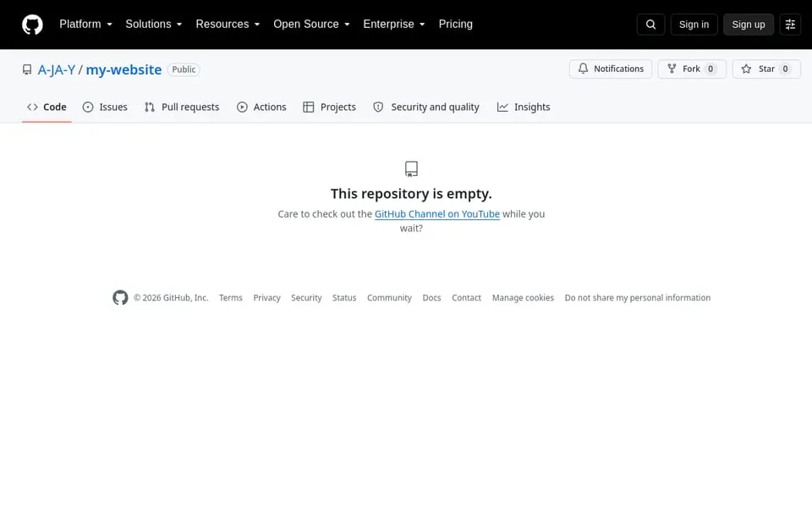Open the Security and quality tab
The width and height of the screenshot is (812, 508).
(x=426, y=107)
